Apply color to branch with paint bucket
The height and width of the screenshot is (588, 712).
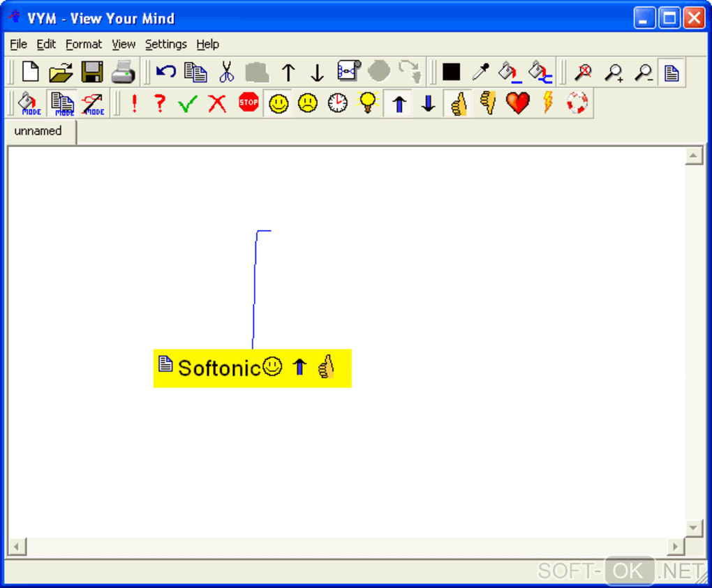510,72
